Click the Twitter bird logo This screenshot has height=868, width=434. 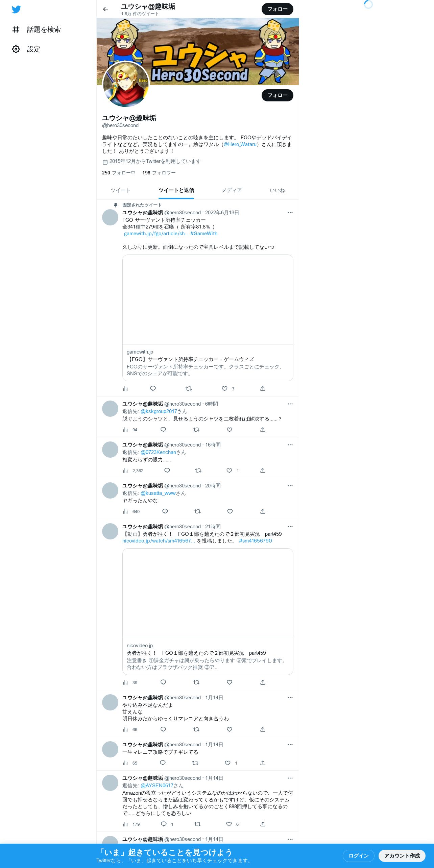coord(16,9)
